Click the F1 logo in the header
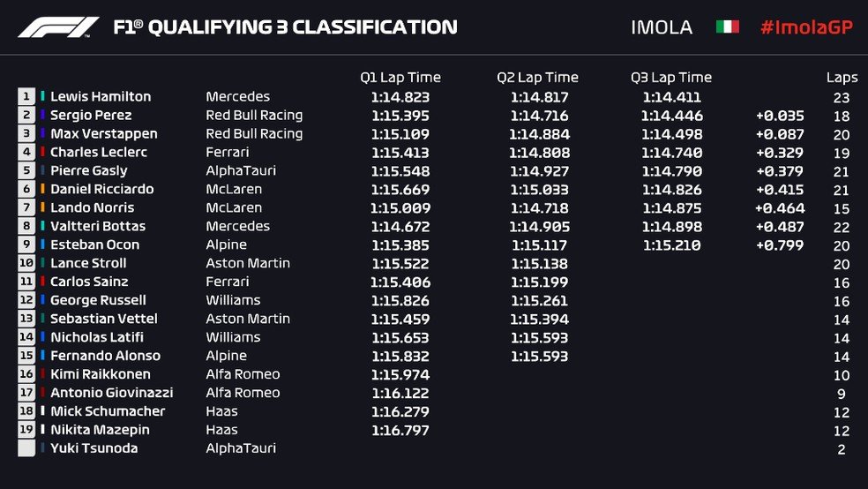Image resolution: width=868 pixels, height=489 pixels. pyautogui.click(x=59, y=27)
